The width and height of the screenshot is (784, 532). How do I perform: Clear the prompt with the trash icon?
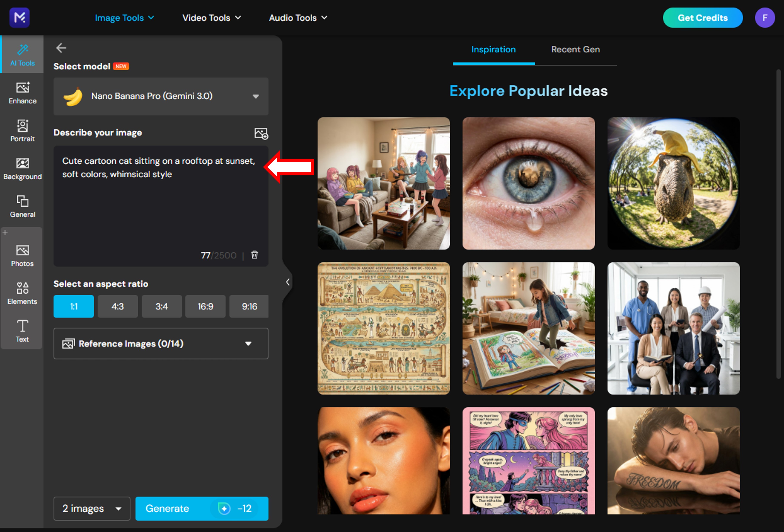click(x=255, y=255)
